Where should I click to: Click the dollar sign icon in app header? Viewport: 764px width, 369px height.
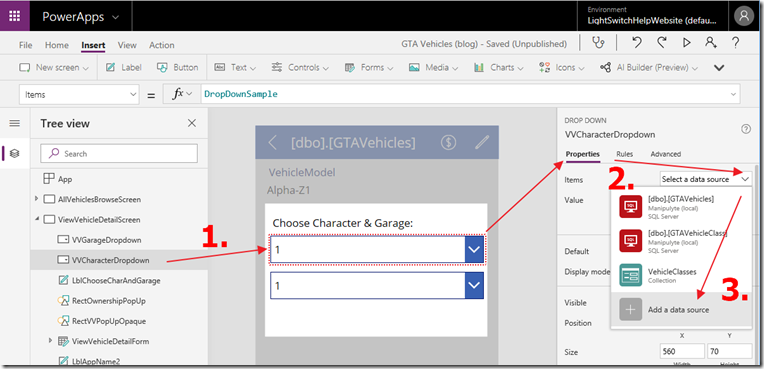tap(448, 142)
